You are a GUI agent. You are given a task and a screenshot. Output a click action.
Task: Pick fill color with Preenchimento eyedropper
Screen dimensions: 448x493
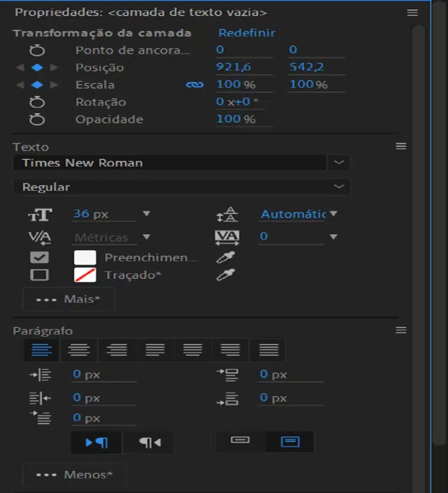[x=225, y=258]
